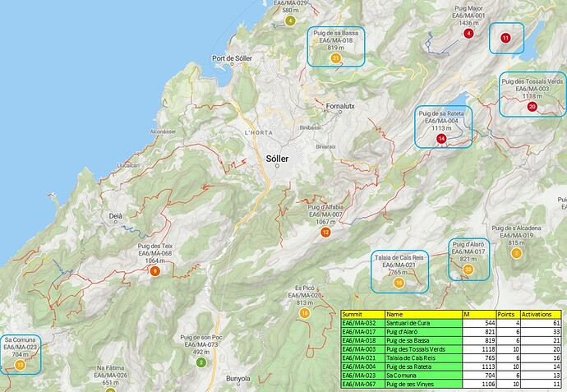The image size is (567, 392).
Task: Click the Fornalutx town dot
Action: pos(340,112)
